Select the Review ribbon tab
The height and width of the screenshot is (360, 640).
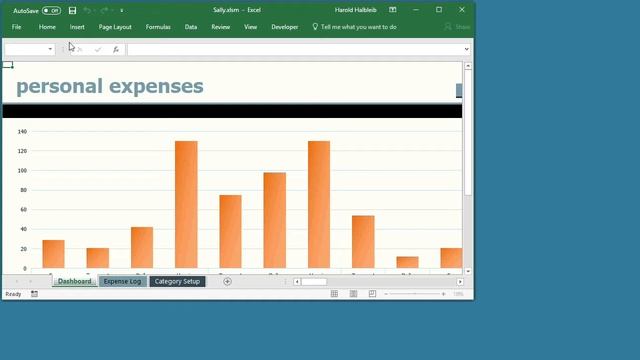(x=220, y=27)
